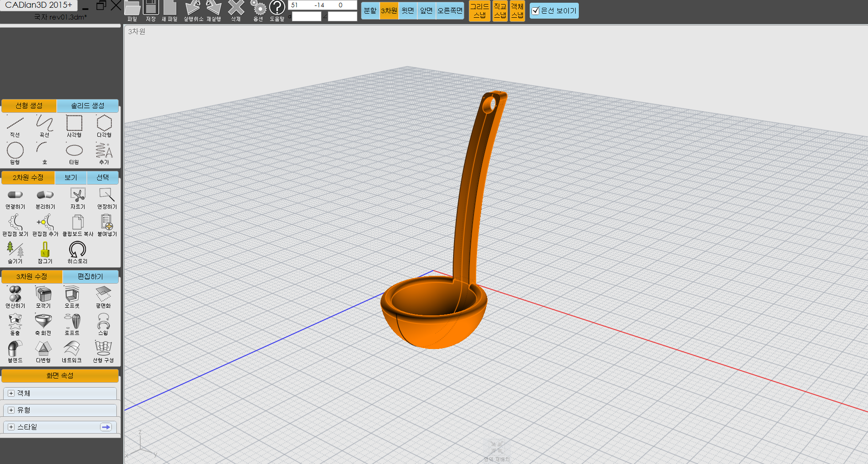Open 도움말 (Help) question mark icon
Screen dimensions: 868x464
point(277,8)
